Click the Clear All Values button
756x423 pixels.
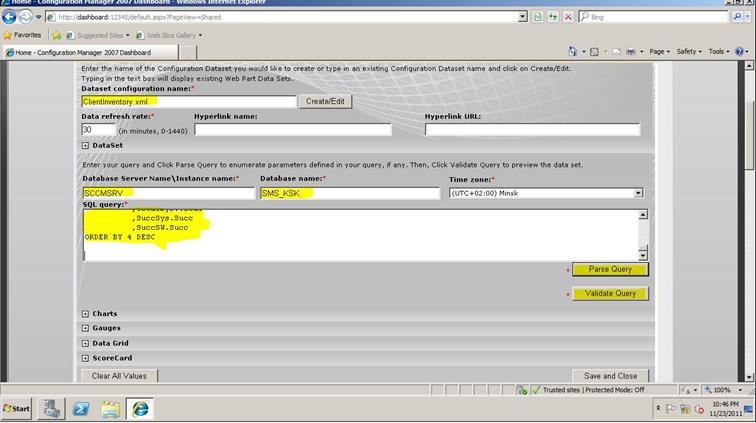(x=119, y=376)
